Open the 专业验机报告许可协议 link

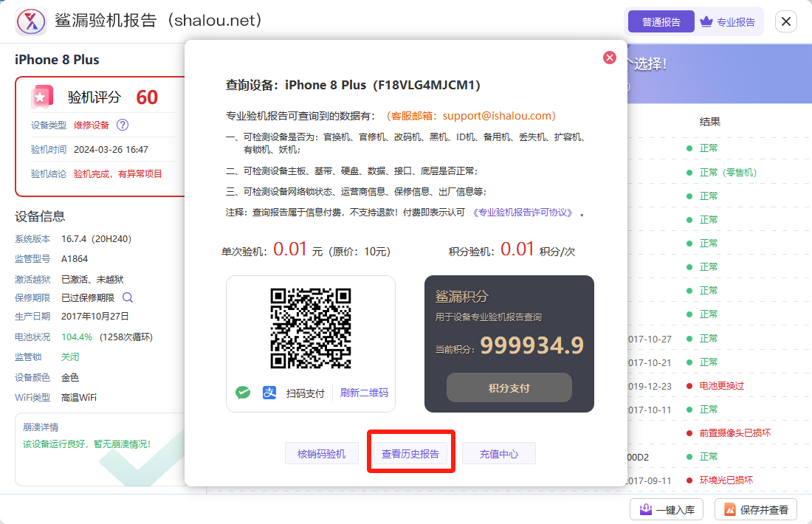[523, 213]
